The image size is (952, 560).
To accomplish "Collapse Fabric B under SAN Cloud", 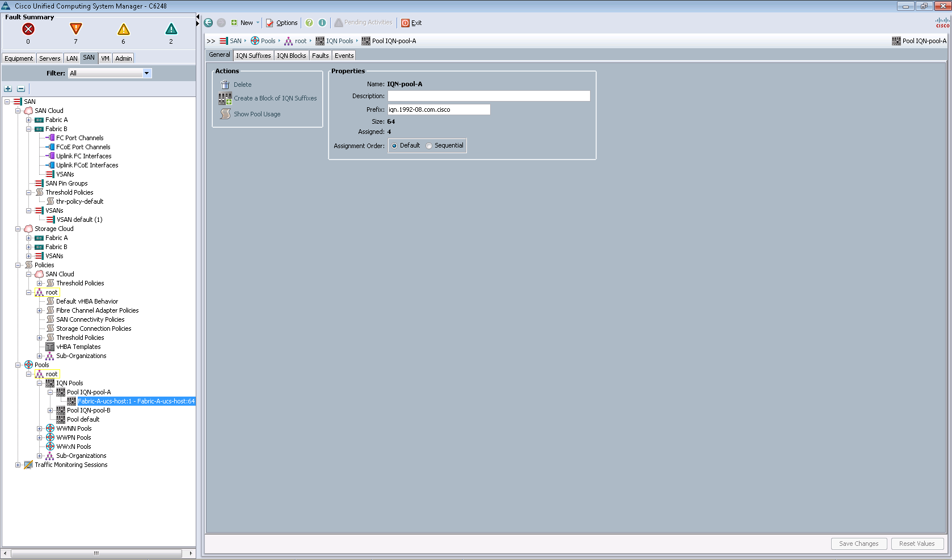I will click(x=28, y=129).
